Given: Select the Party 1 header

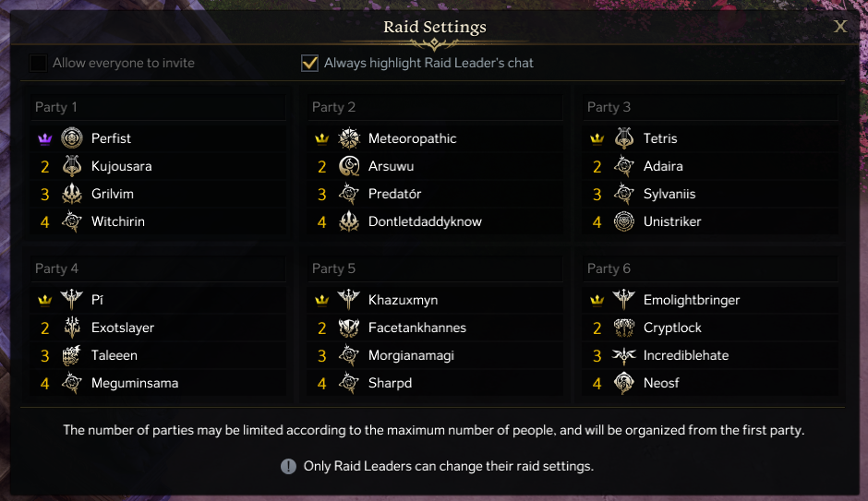Looking at the screenshot, I should pos(56,107).
